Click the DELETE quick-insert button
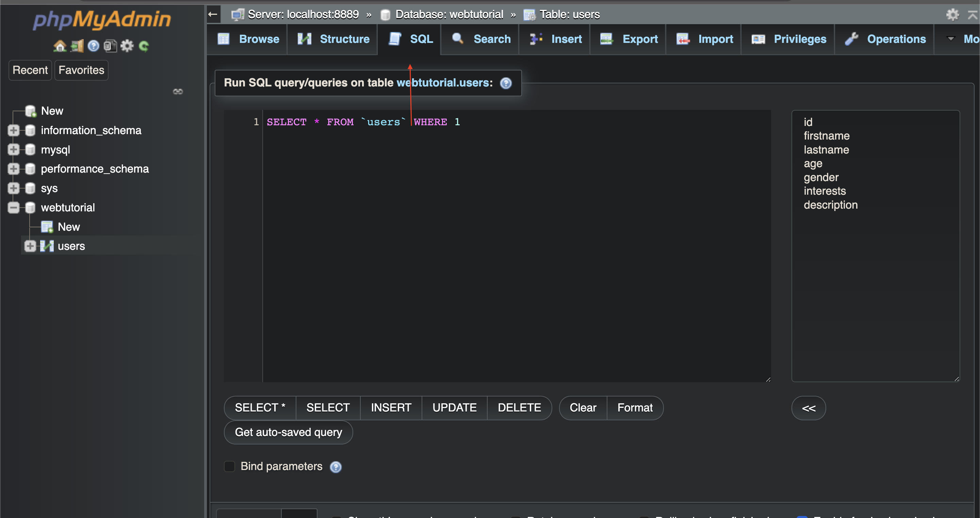Image resolution: width=980 pixels, height=518 pixels. coord(519,408)
